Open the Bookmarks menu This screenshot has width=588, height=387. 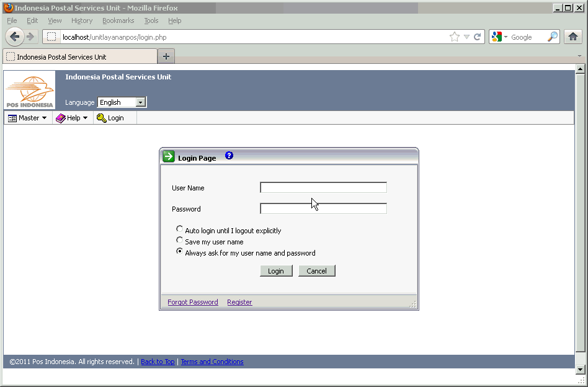pyautogui.click(x=118, y=20)
